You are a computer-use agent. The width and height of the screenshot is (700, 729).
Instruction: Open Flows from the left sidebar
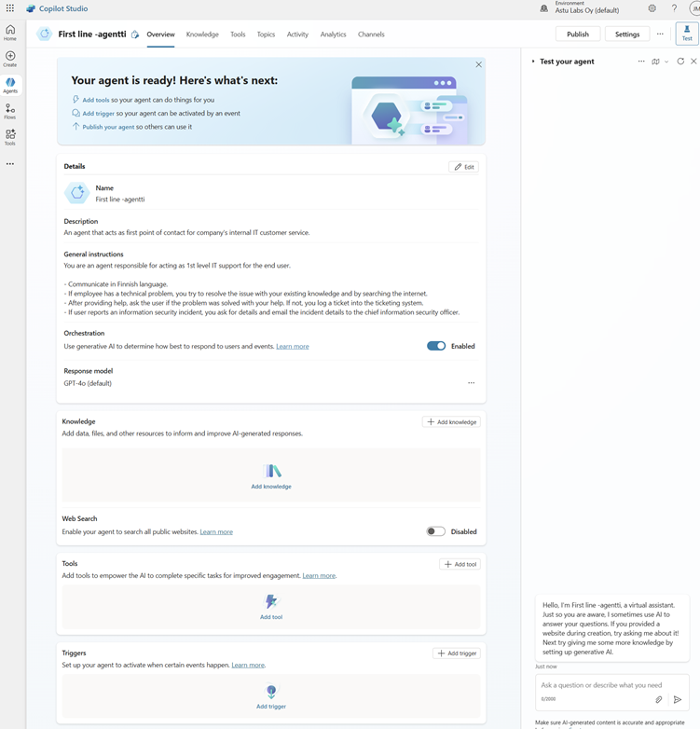tap(10, 111)
